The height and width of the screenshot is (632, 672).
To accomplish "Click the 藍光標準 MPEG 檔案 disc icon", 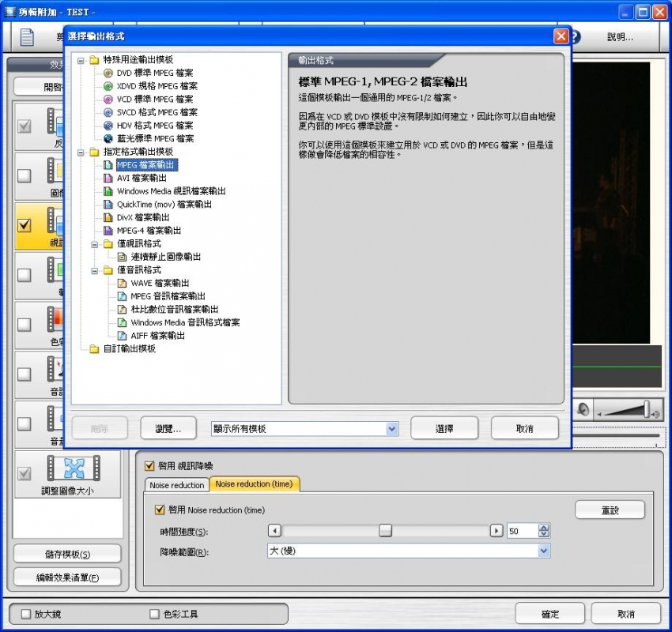I will [109, 138].
